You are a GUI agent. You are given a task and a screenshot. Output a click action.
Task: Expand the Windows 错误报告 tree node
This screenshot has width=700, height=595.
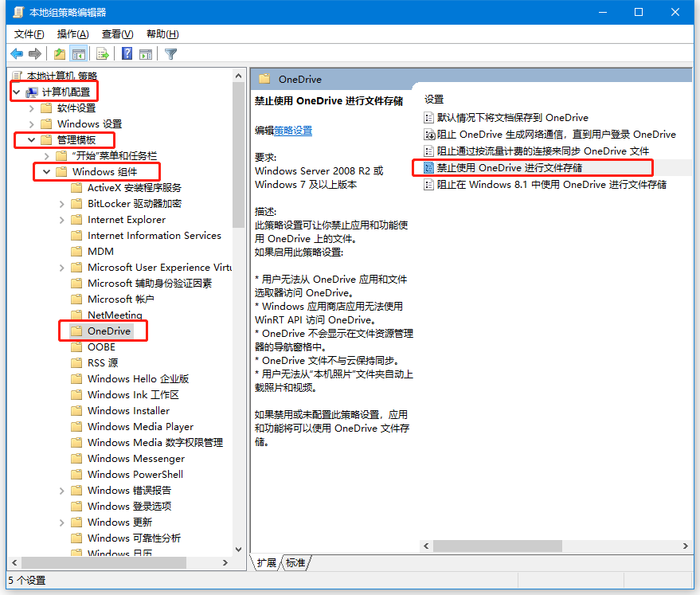coord(61,491)
